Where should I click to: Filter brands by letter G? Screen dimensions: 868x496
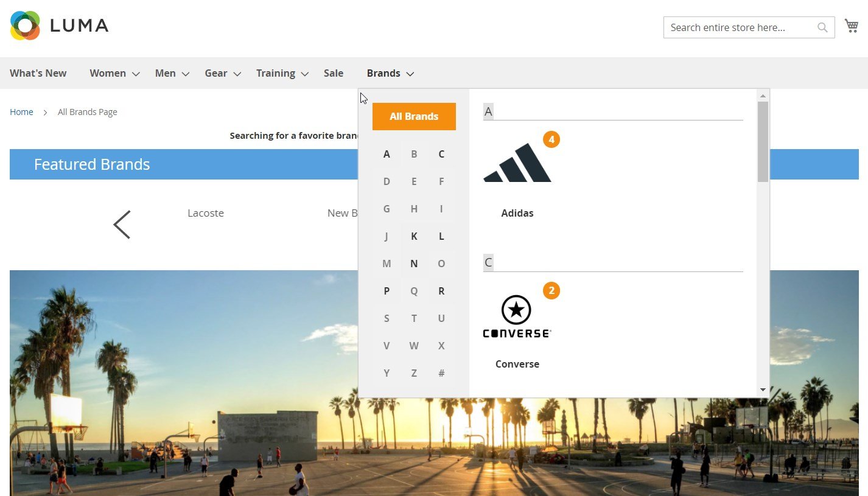[x=387, y=209]
